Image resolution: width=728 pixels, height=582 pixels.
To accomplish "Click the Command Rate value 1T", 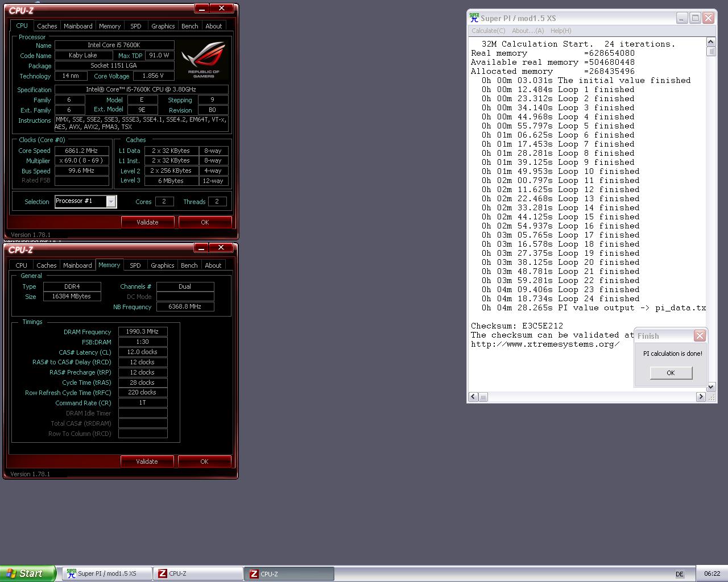I will [x=143, y=402].
